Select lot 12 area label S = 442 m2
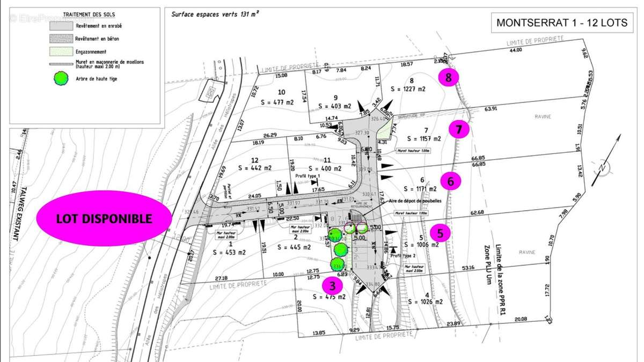This screenshot has width=644, height=362. (x=253, y=168)
